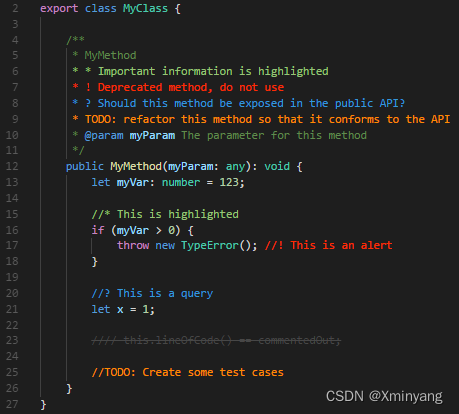The image size is (459, 414).
Task: Click the 'throw' keyword on line 17
Action: coord(133,246)
